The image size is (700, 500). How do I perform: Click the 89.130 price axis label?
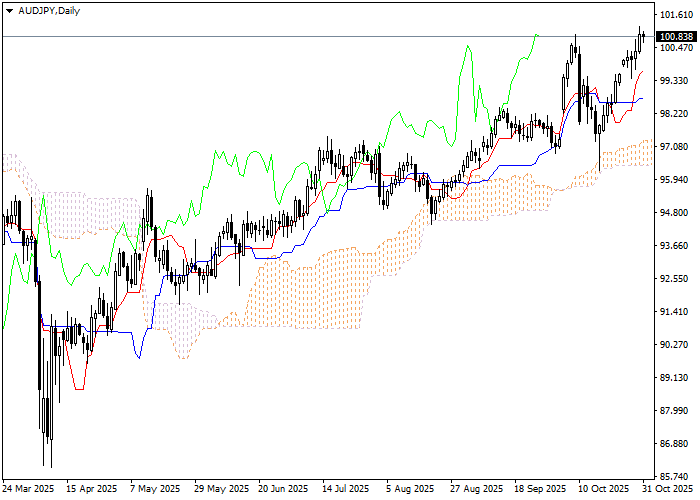pyautogui.click(x=676, y=378)
